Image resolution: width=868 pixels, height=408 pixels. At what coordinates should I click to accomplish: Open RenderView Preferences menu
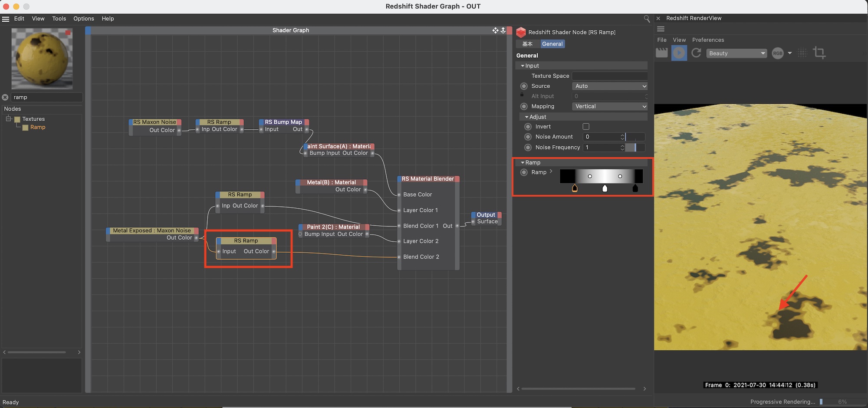pos(708,40)
